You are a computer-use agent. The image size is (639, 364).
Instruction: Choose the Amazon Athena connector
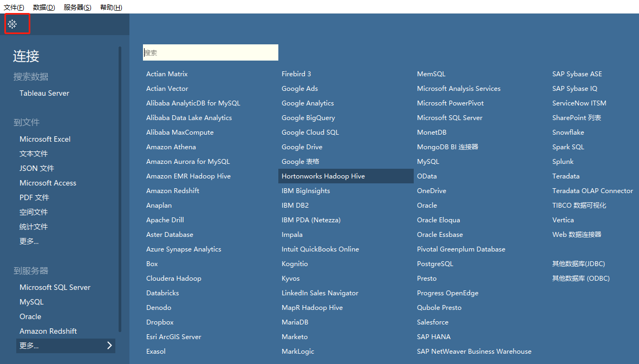click(x=171, y=147)
